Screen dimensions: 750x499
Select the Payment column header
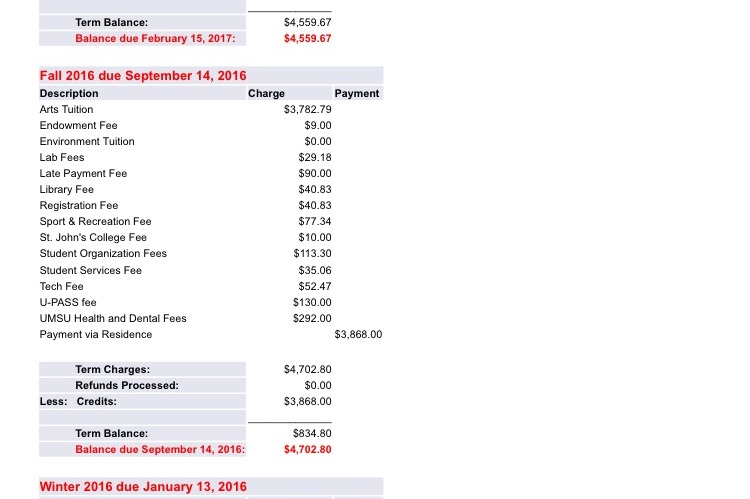357,93
